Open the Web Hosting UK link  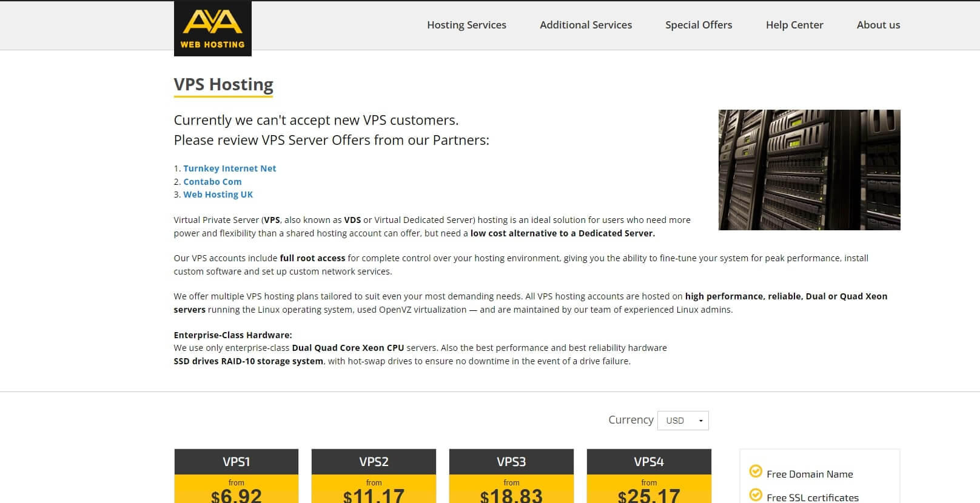pos(218,195)
